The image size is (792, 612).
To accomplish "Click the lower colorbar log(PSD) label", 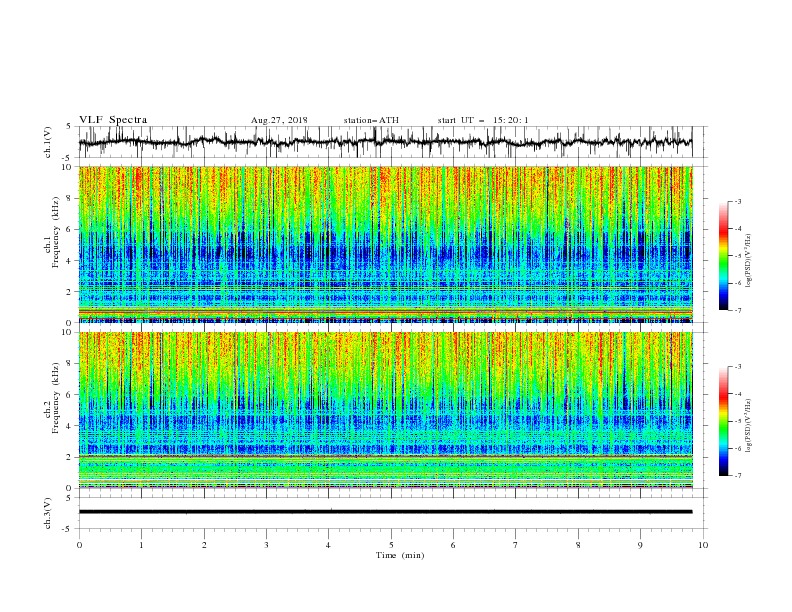I will pos(749,426).
